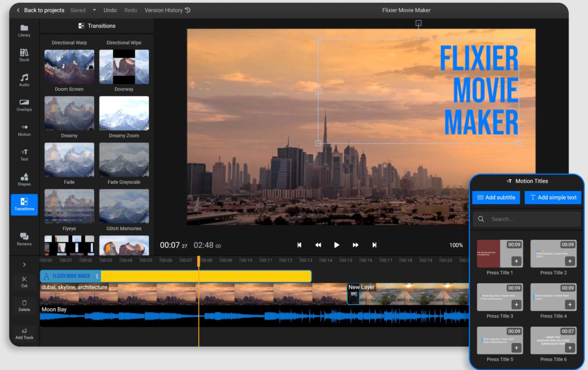
Task: Click the Motion Titles search field
Action: tap(527, 219)
